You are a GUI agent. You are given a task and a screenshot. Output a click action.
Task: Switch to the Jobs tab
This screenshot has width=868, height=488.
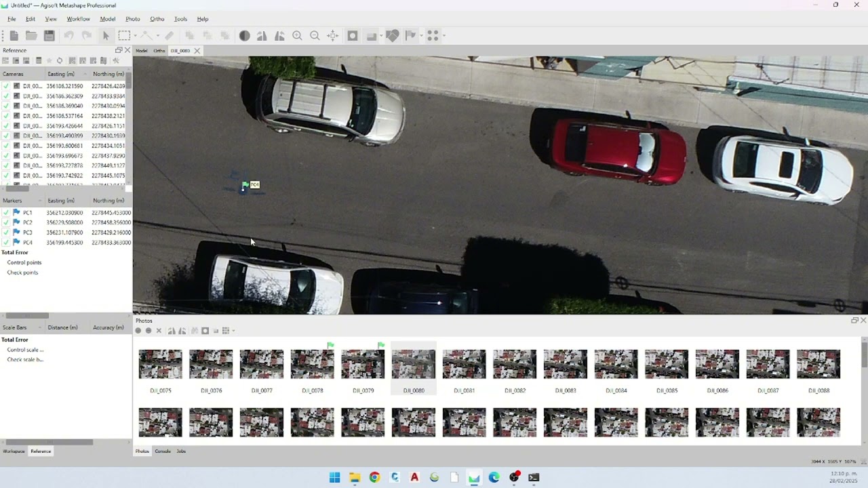pos(181,451)
